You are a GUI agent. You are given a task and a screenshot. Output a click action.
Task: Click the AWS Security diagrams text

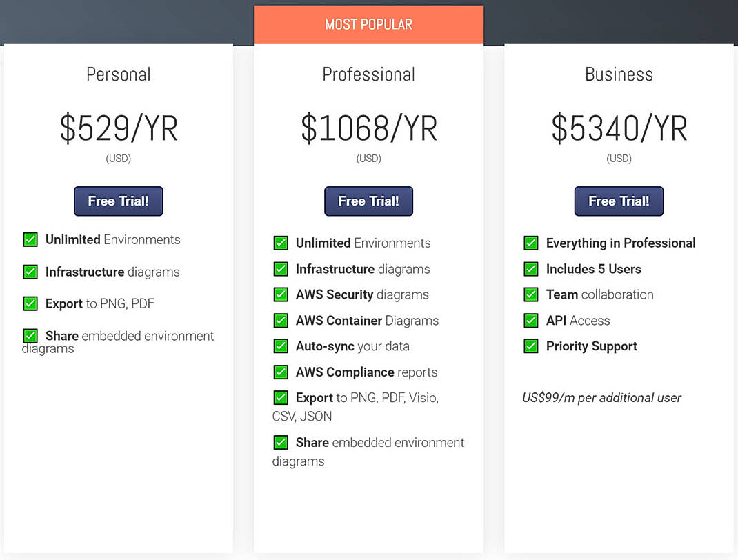pos(362,294)
